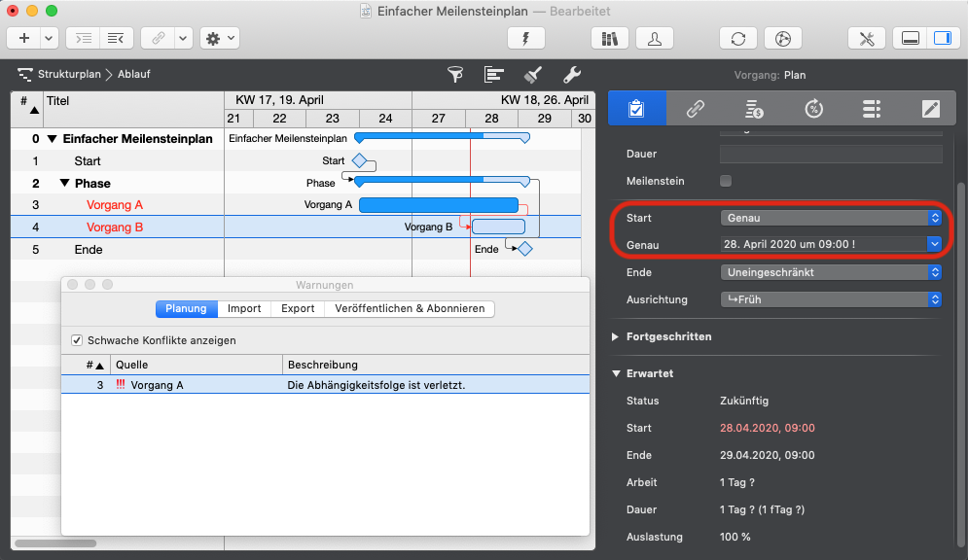
Task: Open the resources person toolbar icon
Action: pyautogui.click(x=655, y=38)
